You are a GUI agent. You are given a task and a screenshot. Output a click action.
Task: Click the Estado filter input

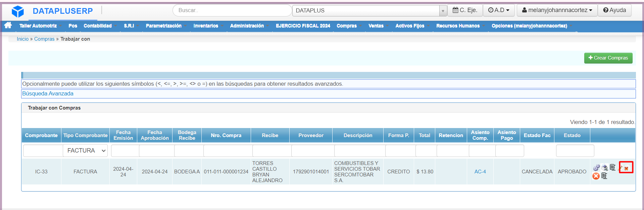tap(575, 151)
